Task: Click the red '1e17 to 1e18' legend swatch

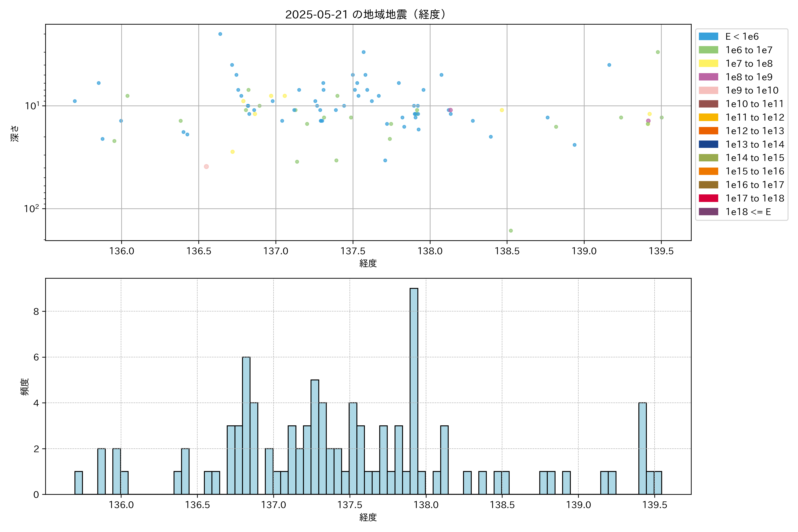Action: (708, 198)
